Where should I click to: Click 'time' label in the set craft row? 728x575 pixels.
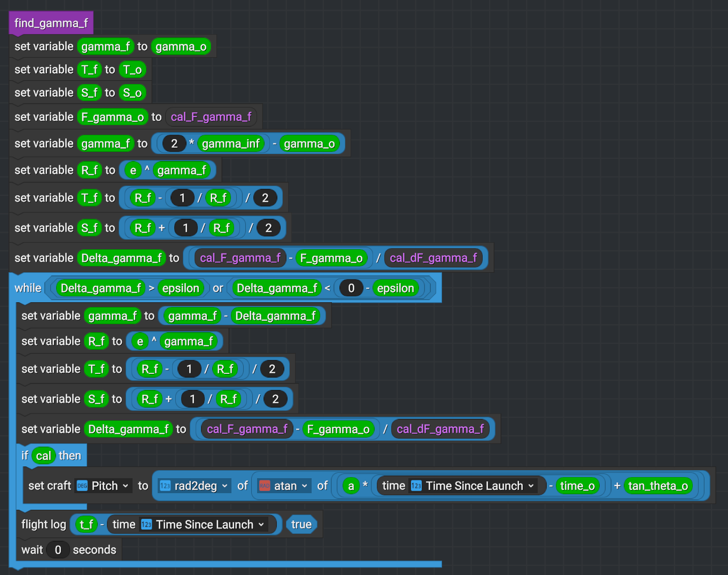coord(394,486)
